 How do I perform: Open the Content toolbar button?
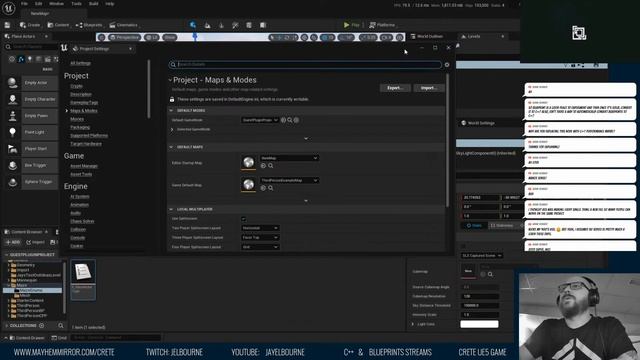point(58,25)
